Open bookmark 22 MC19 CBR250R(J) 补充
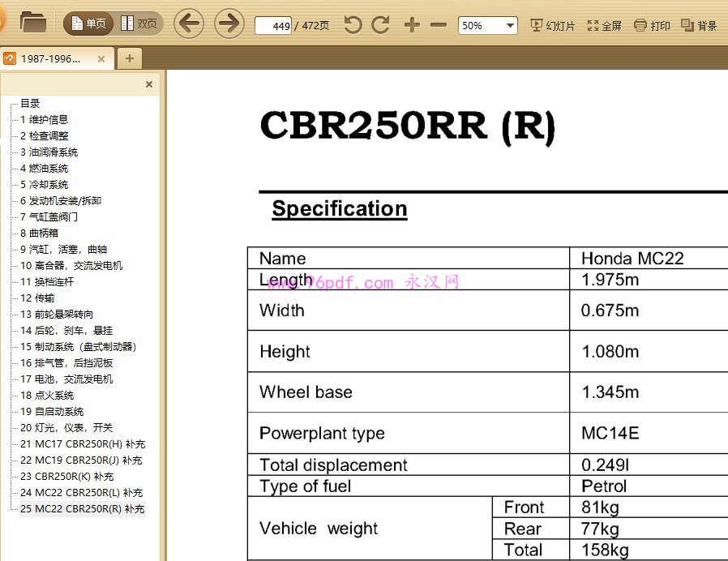728x561 pixels. 81,460
